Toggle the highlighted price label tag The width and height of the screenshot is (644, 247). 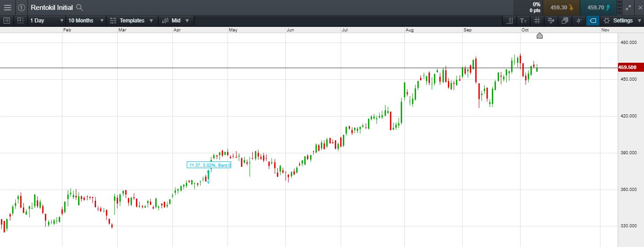592,21
